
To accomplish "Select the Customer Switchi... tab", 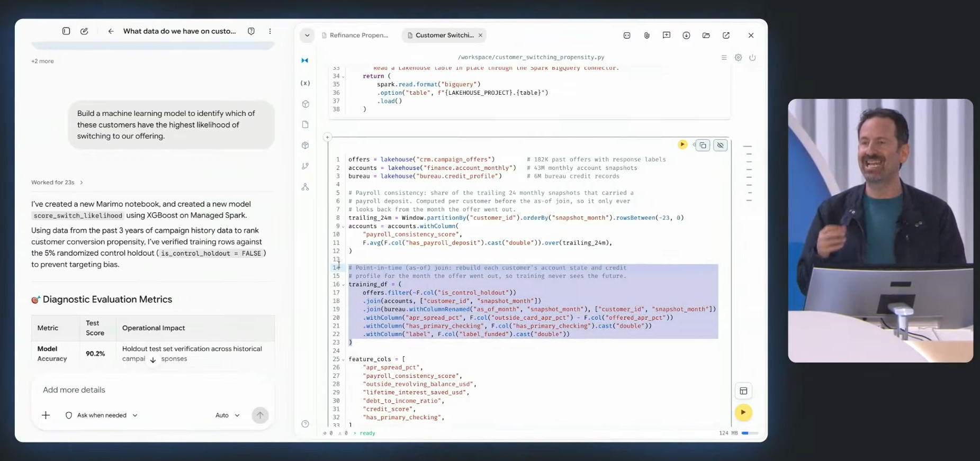I will click(x=444, y=35).
